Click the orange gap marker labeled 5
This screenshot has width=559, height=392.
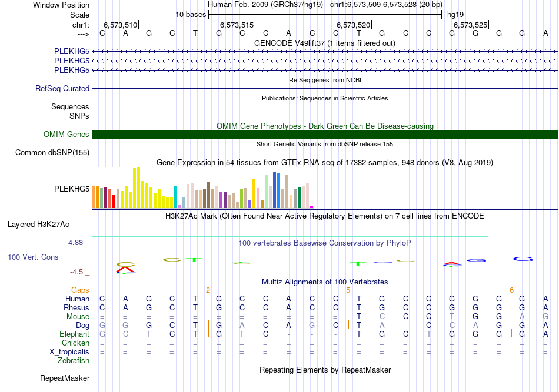(348, 290)
